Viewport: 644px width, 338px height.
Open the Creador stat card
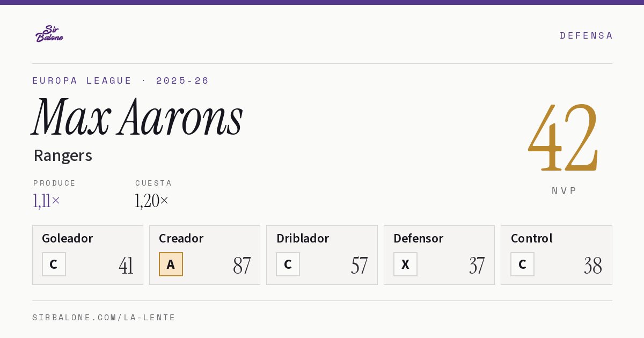coord(204,255)
